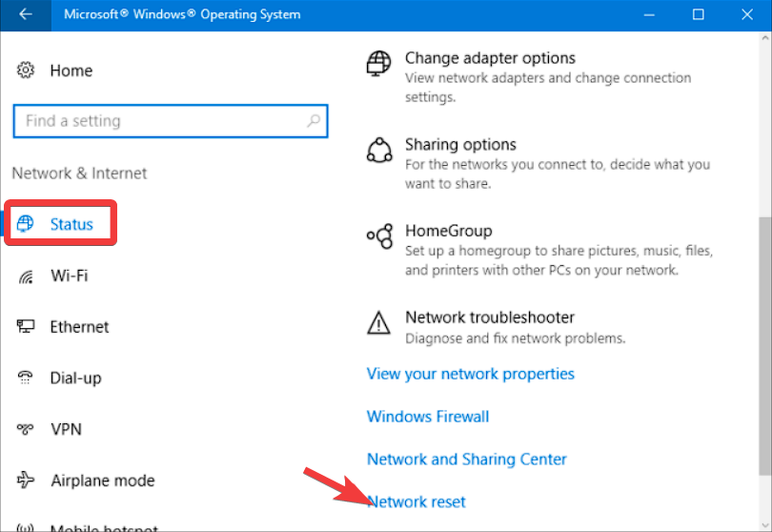Image resolution: width=772 pixels, height=532 pixels.
Task: Click the Change adapter options icon
Action: click(x=379, y=64)
